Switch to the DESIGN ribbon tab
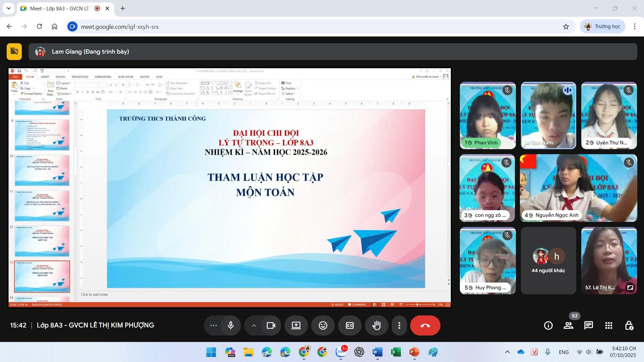 [60, 76]
